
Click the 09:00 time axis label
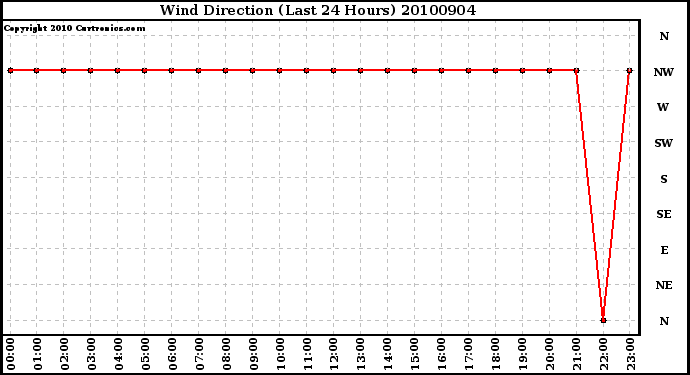(253, 354)
